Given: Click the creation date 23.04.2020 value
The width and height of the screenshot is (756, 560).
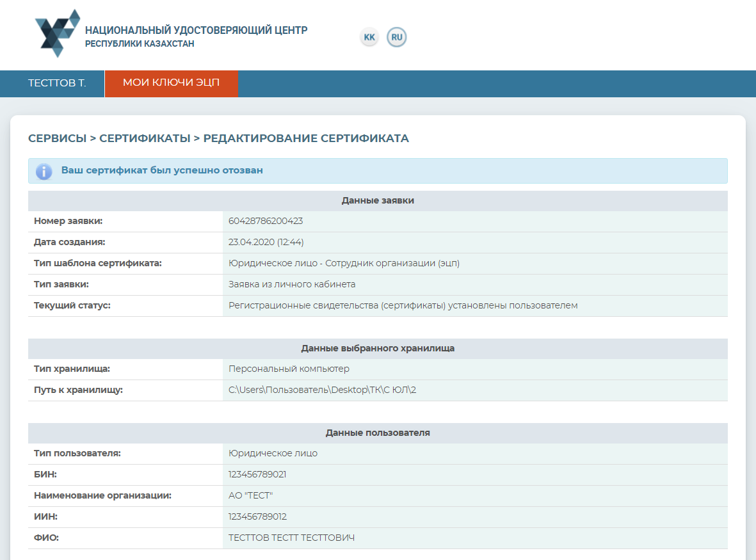Looking at the screenshot, I should (x=266, y=243).
